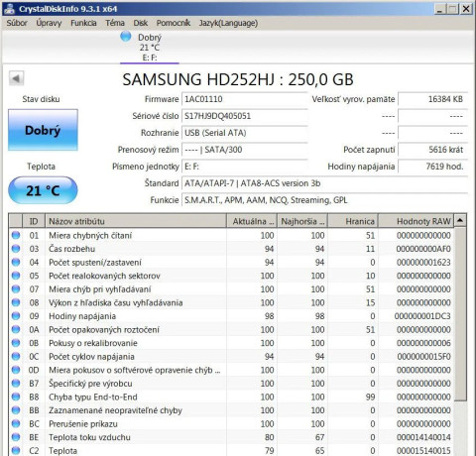Click the blue health orb in disk tab
The height and width of the screenshot is (456, 476).
126,37
